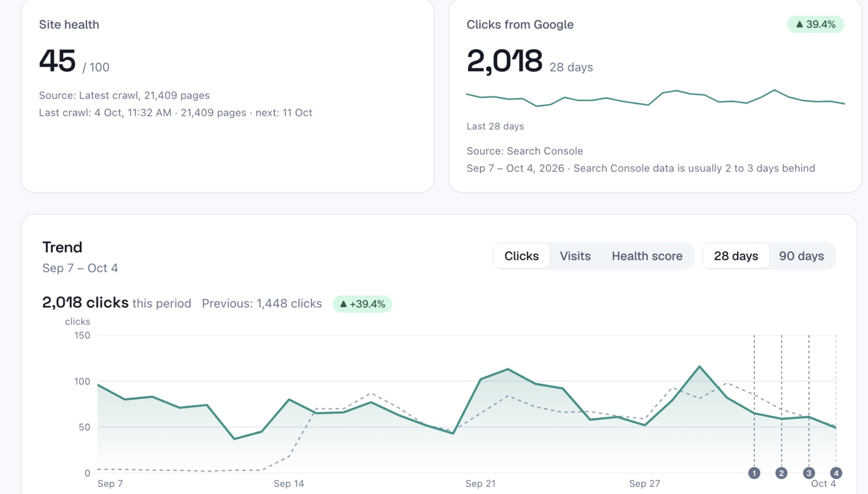Switch the Trend chart to Visits
The image size is (868, 494).
[x=575, y=256]
